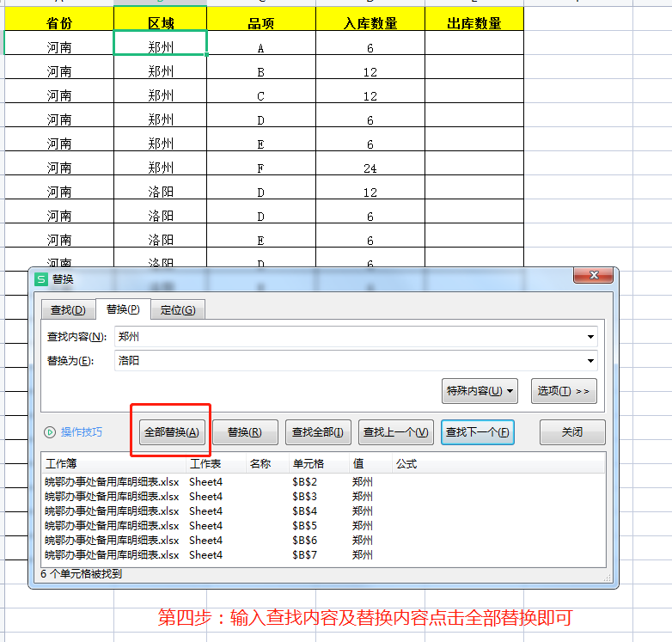Click the 名称 column header in results
Screen dimensions: 672x642
pos(267,464)
